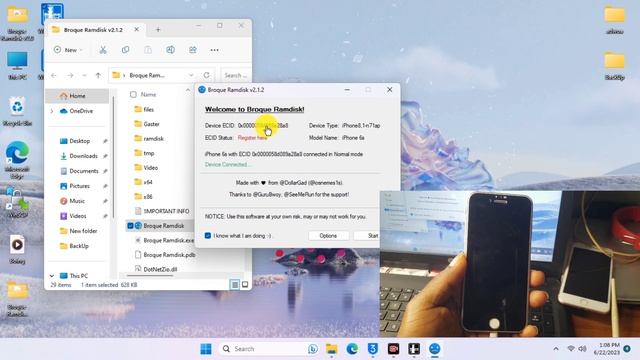The height and width of the screenshot is (360, 640).
Task: Toggle select-all checkbox beside Name column
Action: point(133,94)
